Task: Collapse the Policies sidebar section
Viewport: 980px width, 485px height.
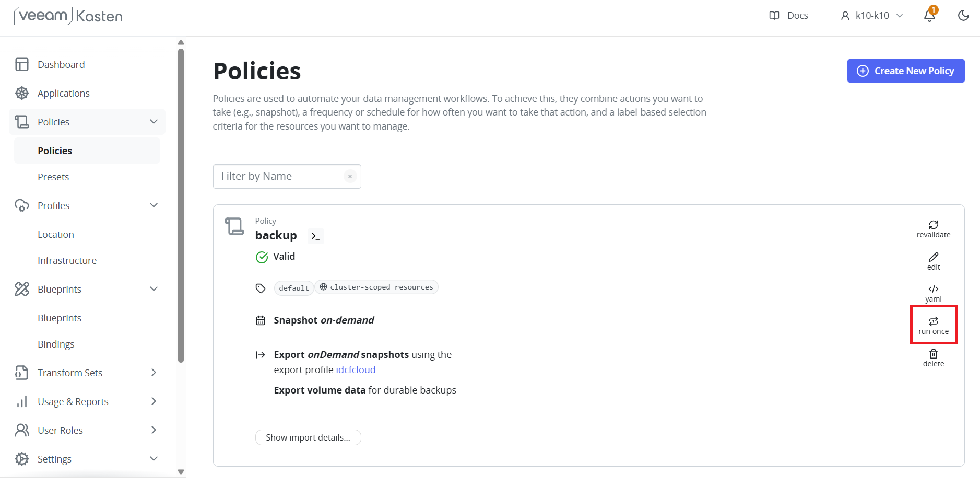Action: 154,122
